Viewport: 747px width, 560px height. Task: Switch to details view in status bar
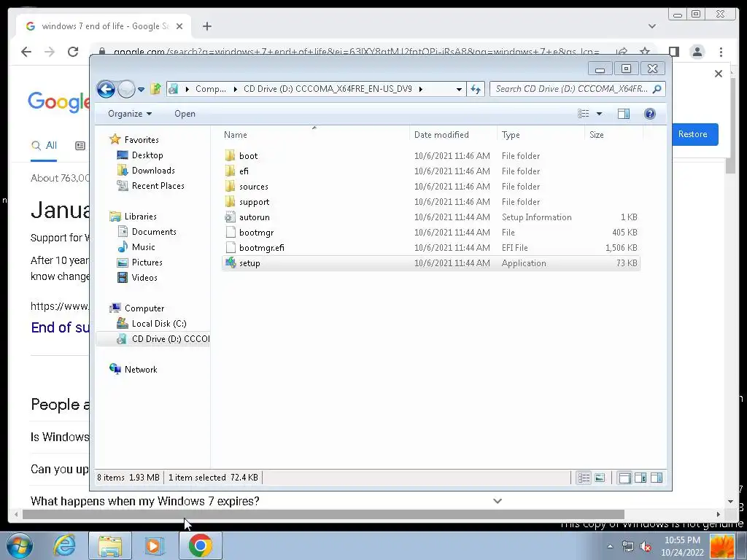[x=584, y=478]
